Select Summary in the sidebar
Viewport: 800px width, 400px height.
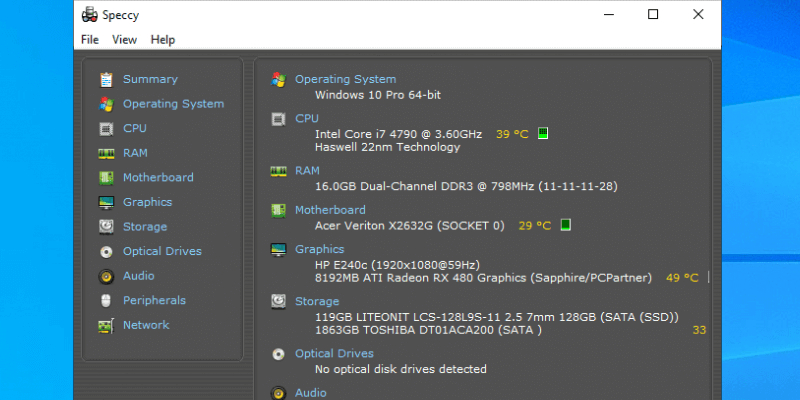tap(150, 80)
